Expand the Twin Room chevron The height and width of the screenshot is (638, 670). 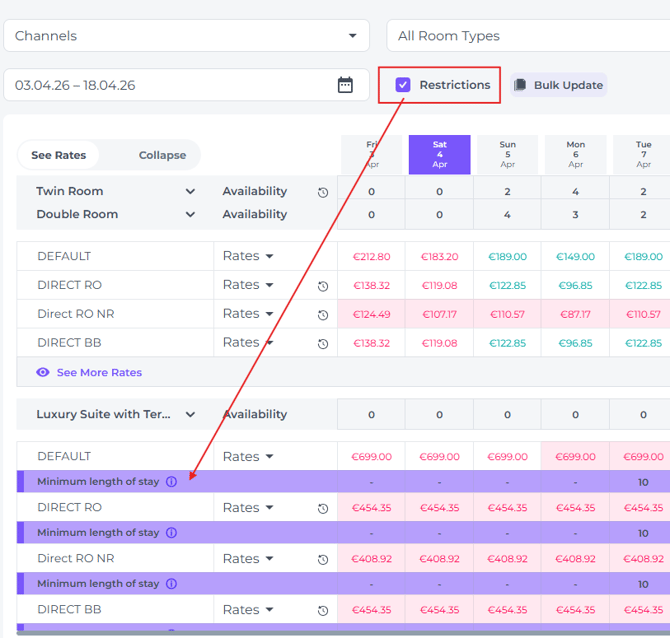(190, 191)
